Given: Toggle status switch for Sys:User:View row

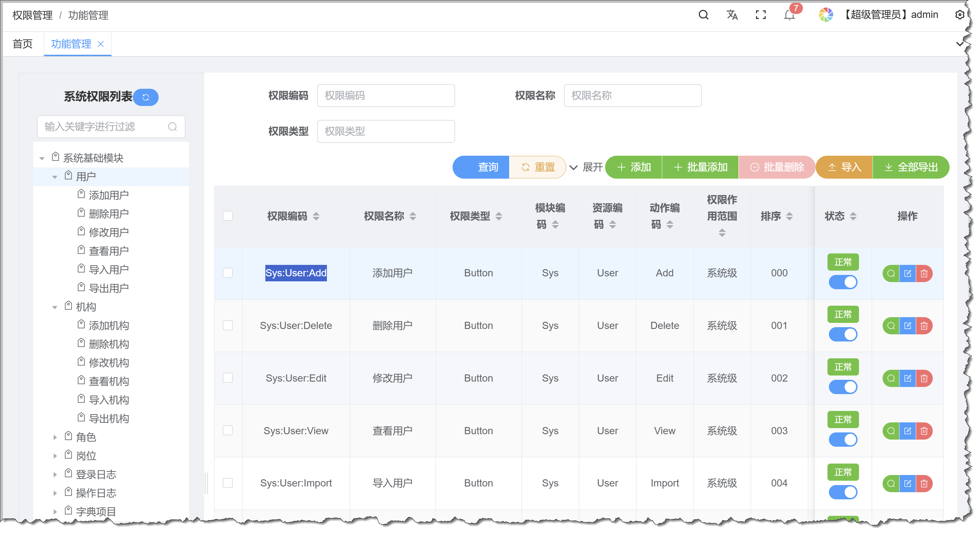Looking at the screenshot, I should [843, 440].
